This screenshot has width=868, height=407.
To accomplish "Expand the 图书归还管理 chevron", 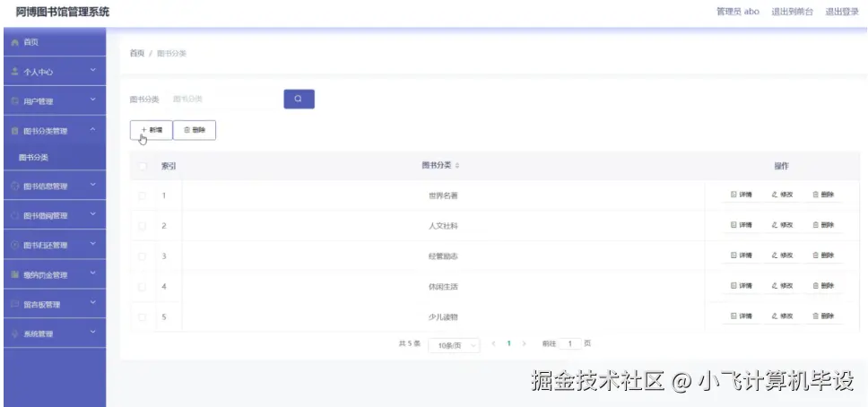I will click(x=93, y=244).
